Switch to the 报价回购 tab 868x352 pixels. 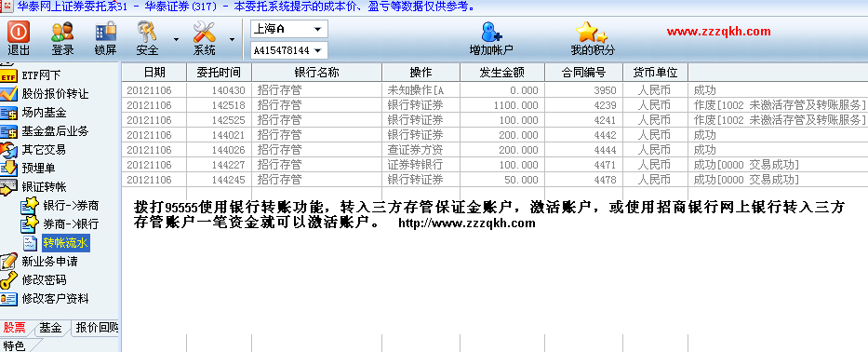pyautogui.click(x=97, y=328)
